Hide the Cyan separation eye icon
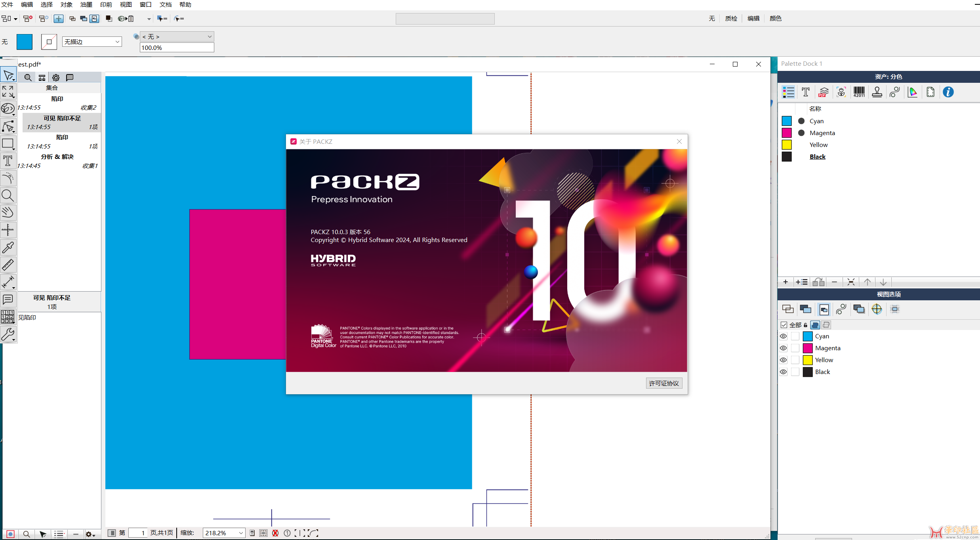Viewport: 980px width, 540px height. coord(784,336)
